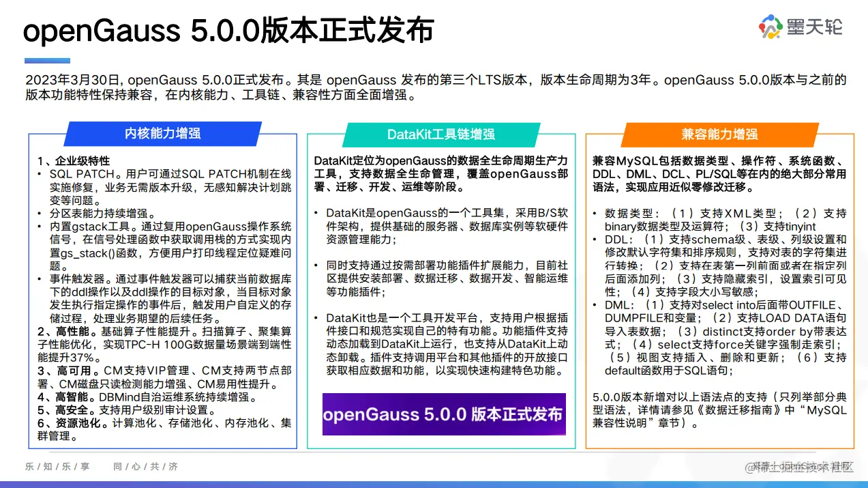Click the footer text 同心共济

(x=145, y=467)
